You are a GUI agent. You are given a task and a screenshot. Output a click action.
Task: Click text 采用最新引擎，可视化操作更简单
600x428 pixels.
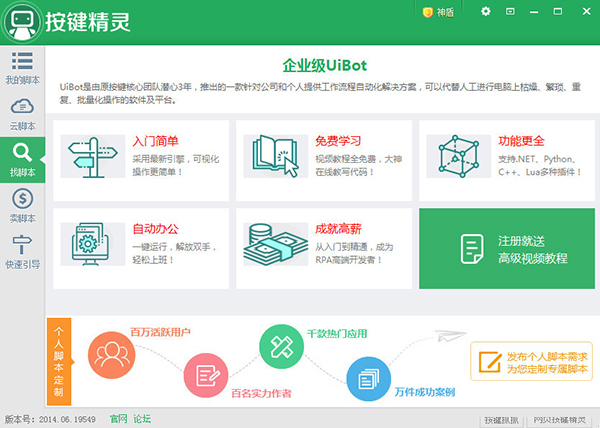click(x=176, y=165)
